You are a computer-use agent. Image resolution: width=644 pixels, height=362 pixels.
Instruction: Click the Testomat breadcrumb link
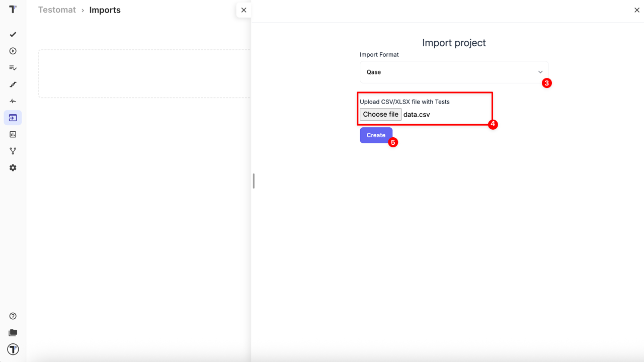click(57, 10)
